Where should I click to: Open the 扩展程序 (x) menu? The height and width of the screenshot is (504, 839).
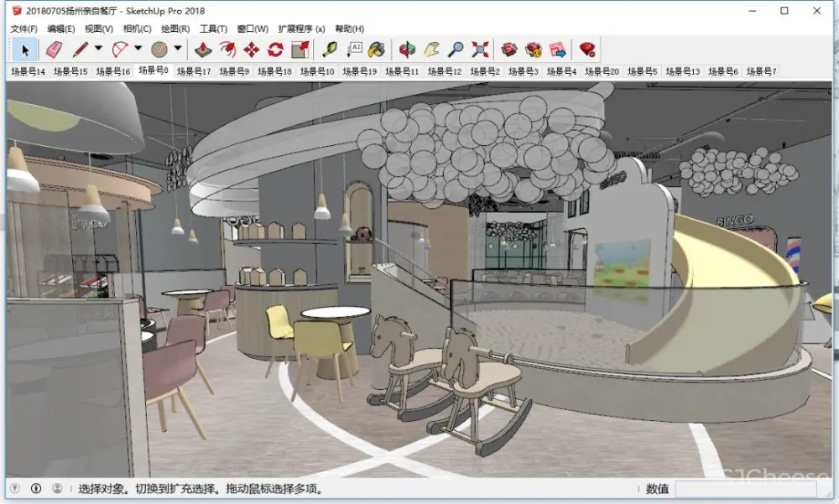coord(302,29)
